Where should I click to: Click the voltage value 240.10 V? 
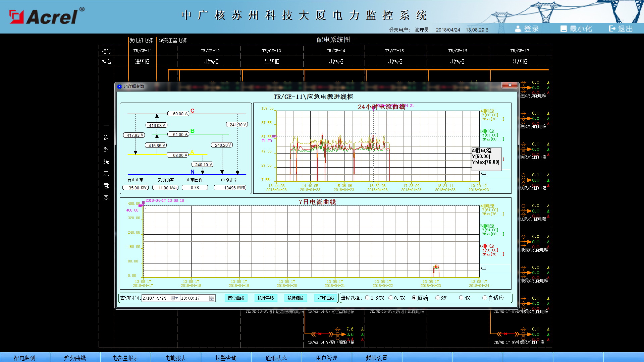(203, 165)
